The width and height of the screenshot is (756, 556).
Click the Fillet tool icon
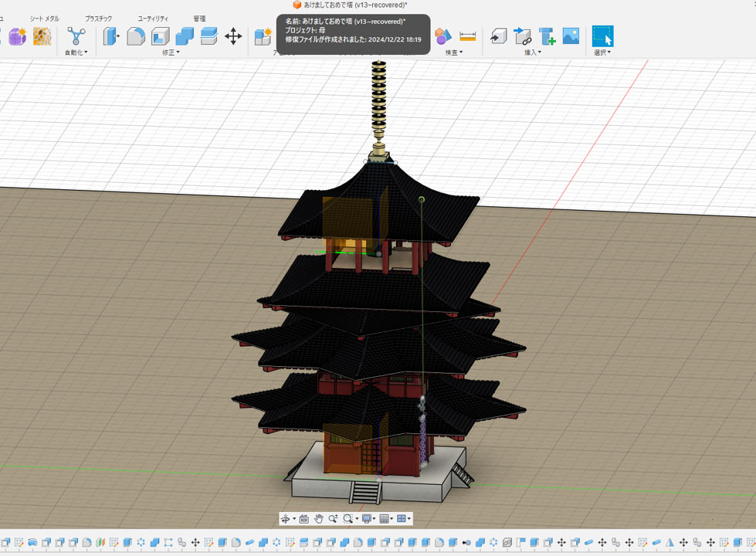(136, 36)
